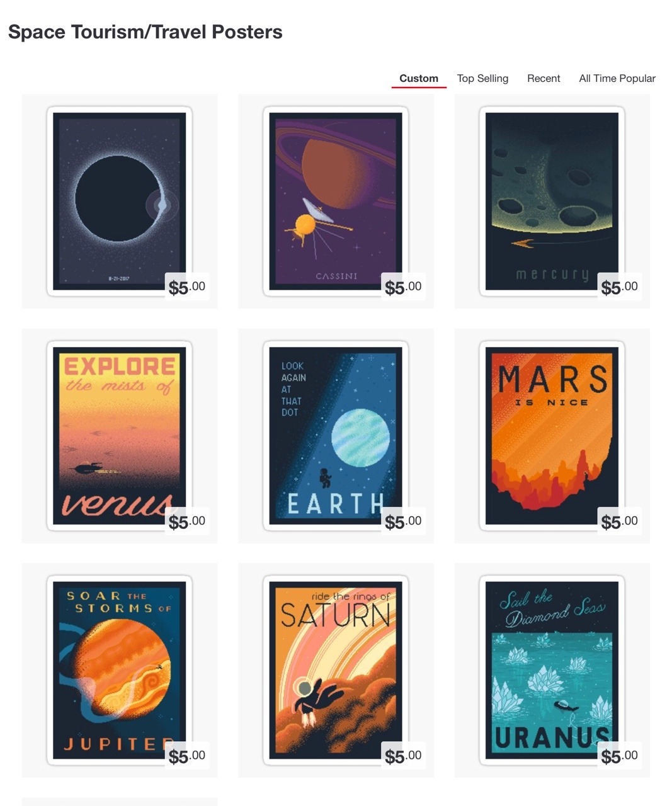Click the $5.00 price on Uranus sticker
The width and height of the screenshot is (672, 806).
[620, 756]
